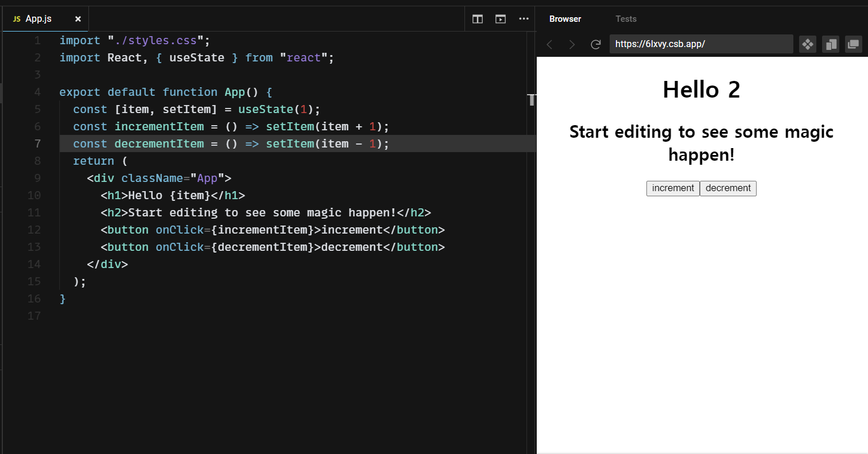Viewport: 868px width, 454px height.
Task: Click the div className="App" opening line
Action: (x=159, y=178)
